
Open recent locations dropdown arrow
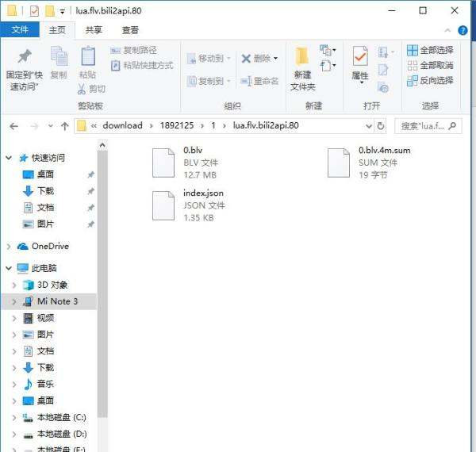pyautogui.click(x=51, y=126)
